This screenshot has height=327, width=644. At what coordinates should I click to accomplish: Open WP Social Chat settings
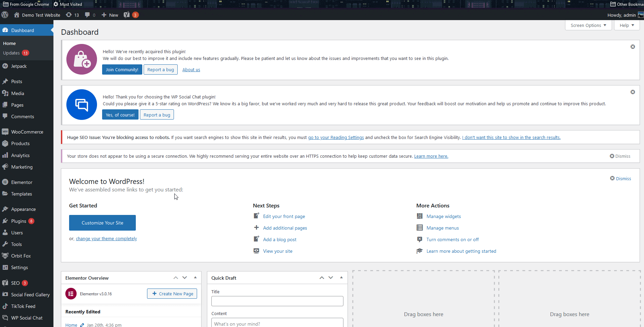click(x=27, y=318)
